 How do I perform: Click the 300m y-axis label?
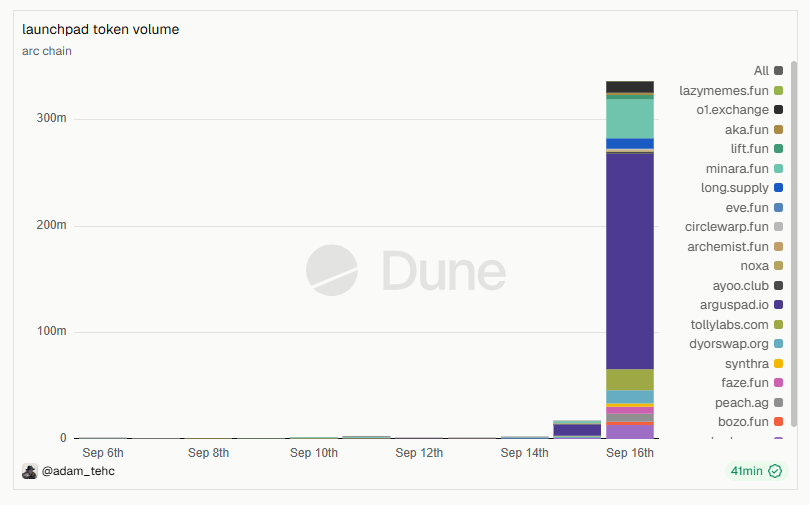click(51, 118)
